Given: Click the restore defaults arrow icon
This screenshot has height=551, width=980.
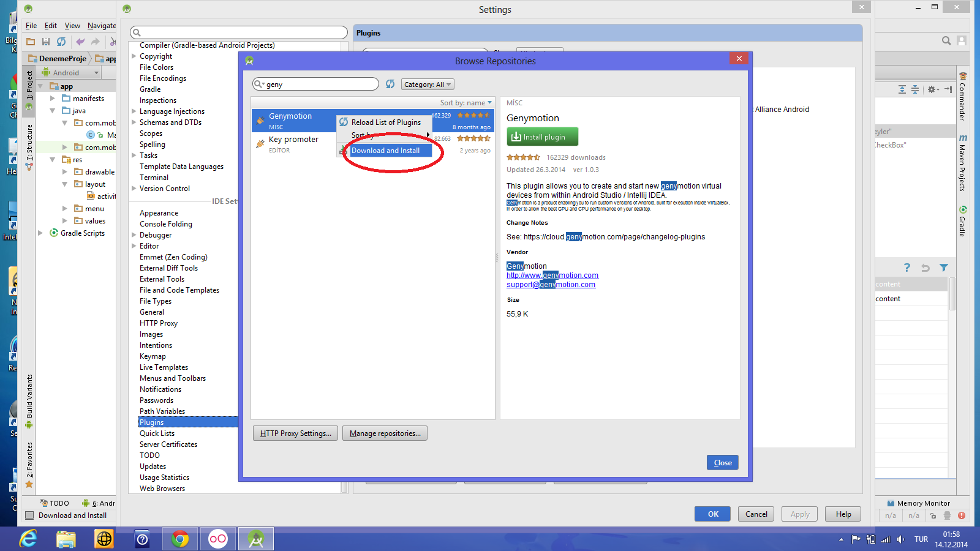Looking at the screenshot, I should (x=925, y=268).
